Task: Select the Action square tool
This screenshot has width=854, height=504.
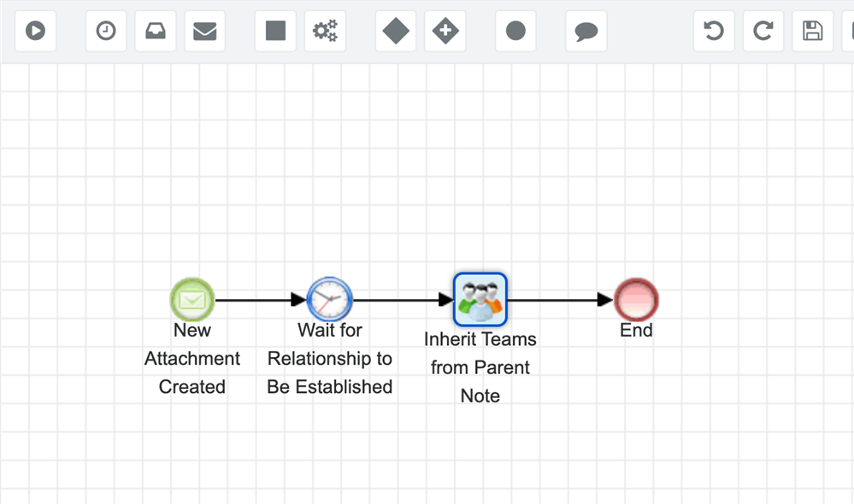Action: 275,32
